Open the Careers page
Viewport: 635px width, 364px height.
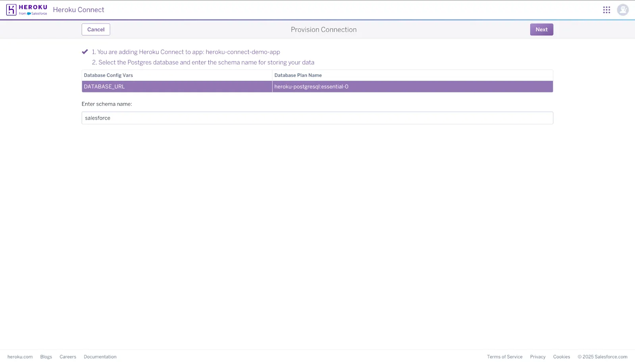point(67,356)
